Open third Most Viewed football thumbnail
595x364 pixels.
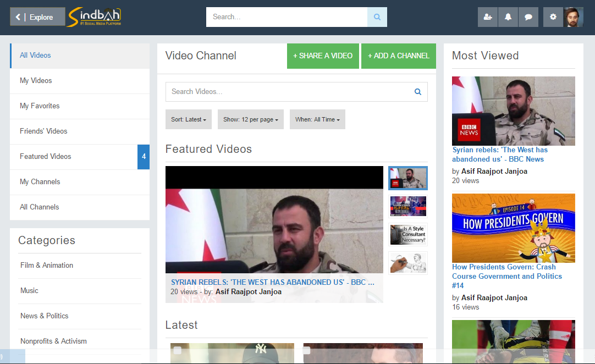tap(514, 341)
